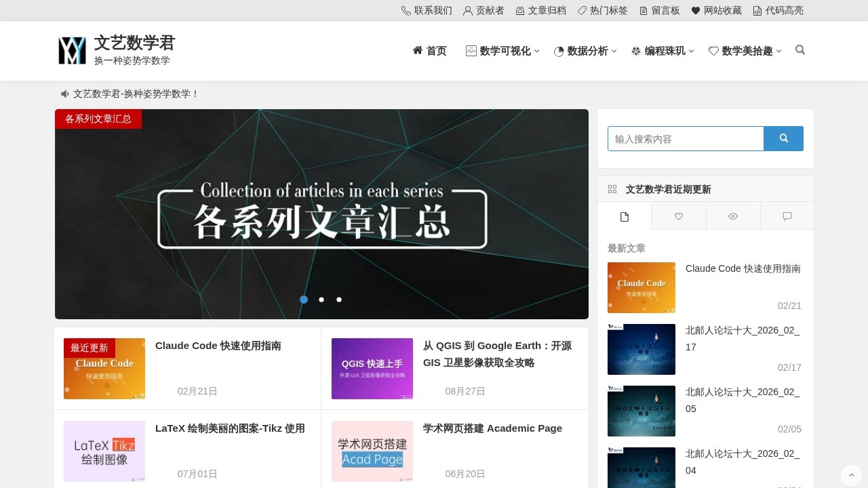Image resolution: width=868 pixels, height=488 pixels.
Task: Switch to the comments tab in the sidebar
Action: pyautogui.click(x=787, y=216)
